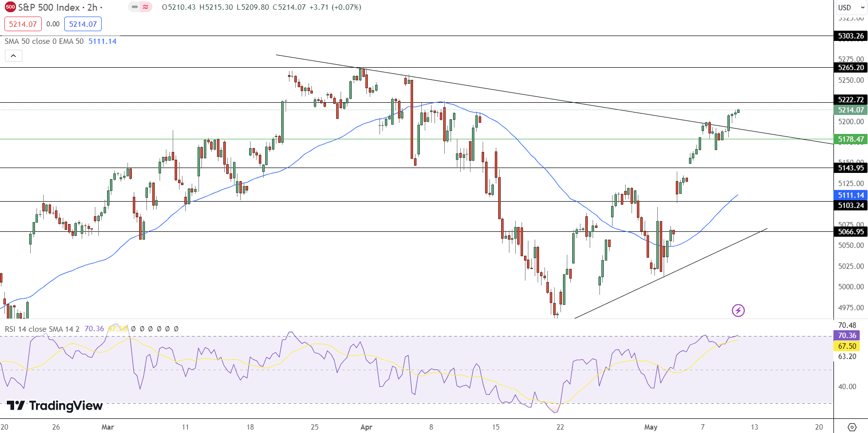Click the S&P 500 symbol logo icon
Screen dimensions: 868x433
coord(10,7)
